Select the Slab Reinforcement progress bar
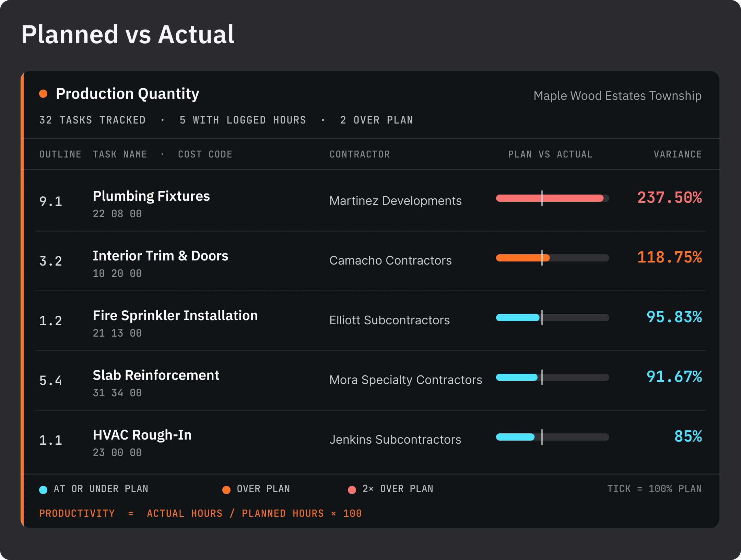The width and height of the screenshot is (741, 560). point(552,377)
